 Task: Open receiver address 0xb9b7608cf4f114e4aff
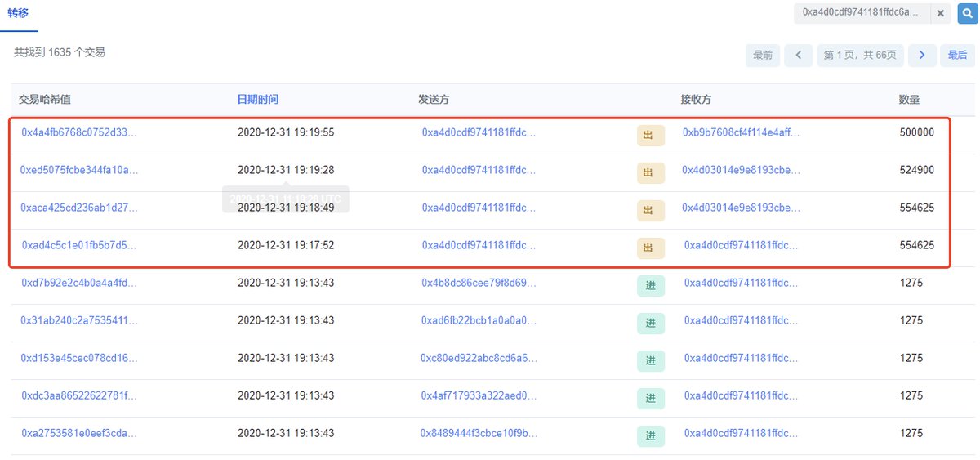pyautogui.click(x=741, y=132)
